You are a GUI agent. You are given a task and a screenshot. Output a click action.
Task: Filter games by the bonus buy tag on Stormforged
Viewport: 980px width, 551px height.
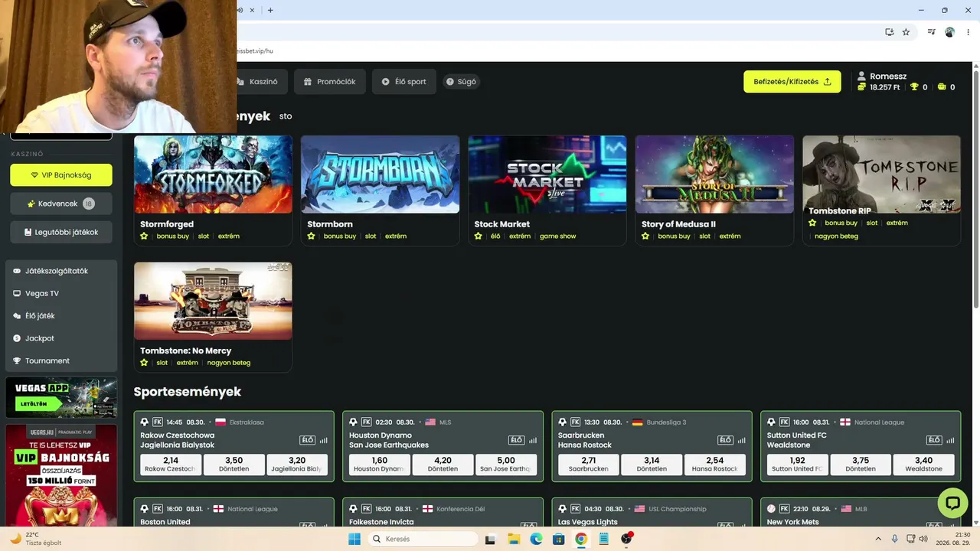(x=173, y=236)
